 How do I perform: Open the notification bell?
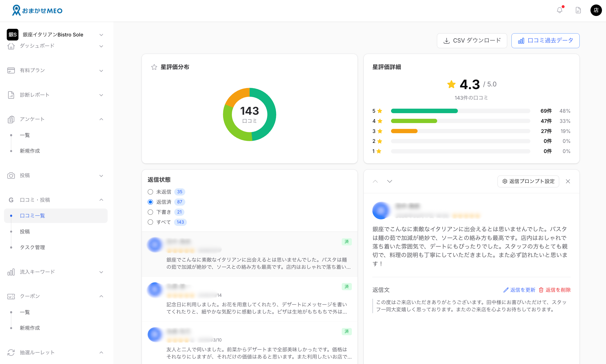560,10
